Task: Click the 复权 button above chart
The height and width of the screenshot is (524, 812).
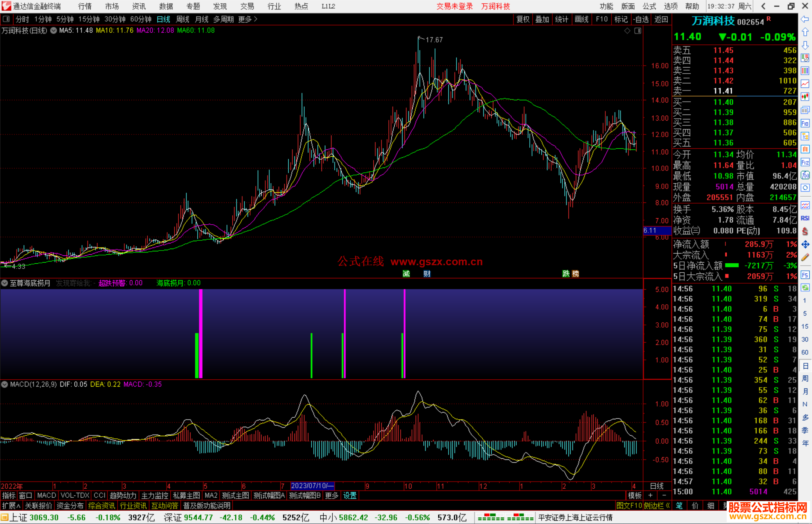Action: click(x=523, y=19)
